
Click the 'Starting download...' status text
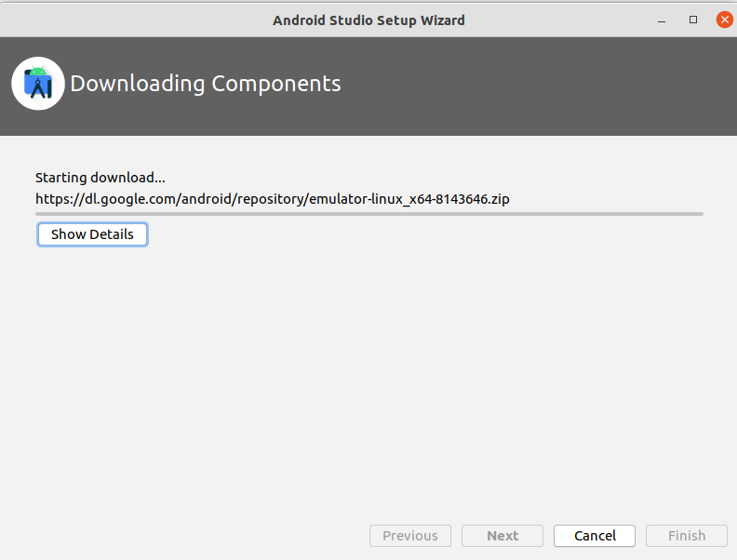pyautogui.click(x=100, y=177)
